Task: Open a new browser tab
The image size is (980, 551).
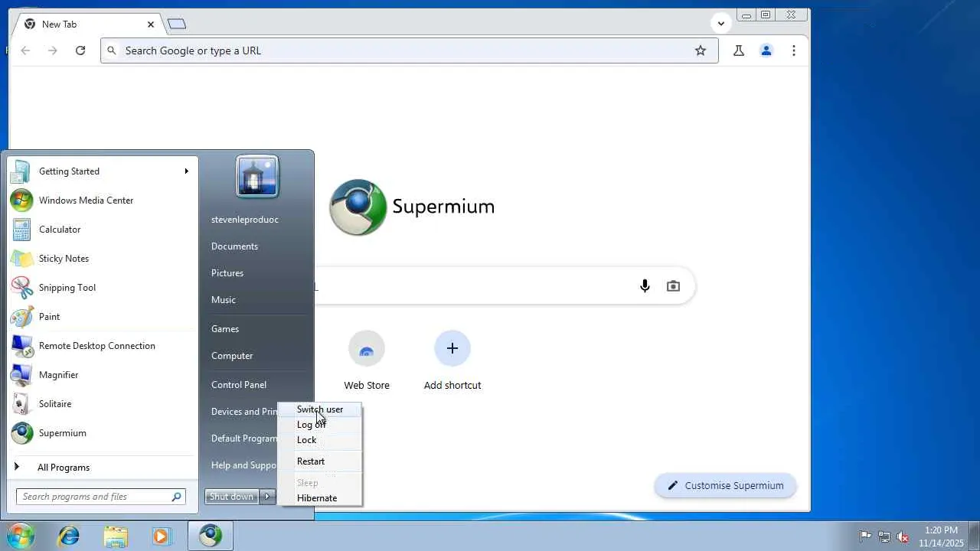Action: [177, 24]
